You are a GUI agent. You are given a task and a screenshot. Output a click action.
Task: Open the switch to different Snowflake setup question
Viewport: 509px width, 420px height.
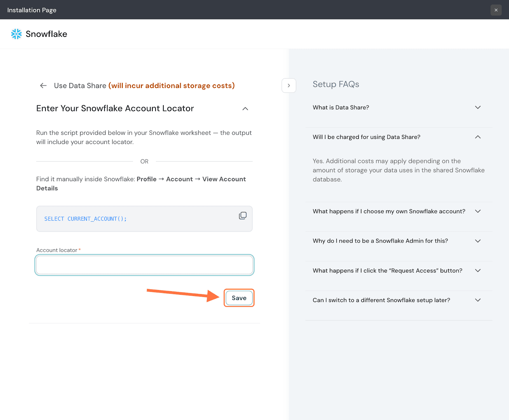(381, 300)
